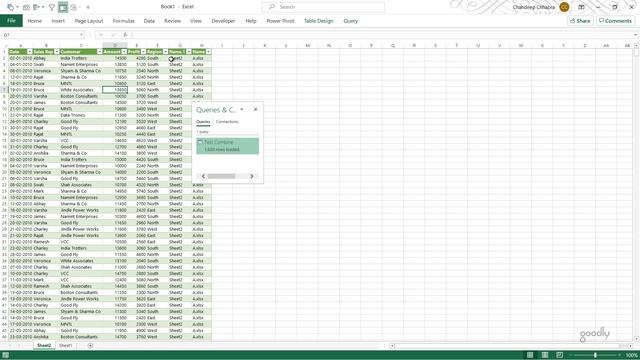This screenshot has width=640, height=360.
Task: Switch to Page Break Preview in status bar
Action: tap(559, 355)
